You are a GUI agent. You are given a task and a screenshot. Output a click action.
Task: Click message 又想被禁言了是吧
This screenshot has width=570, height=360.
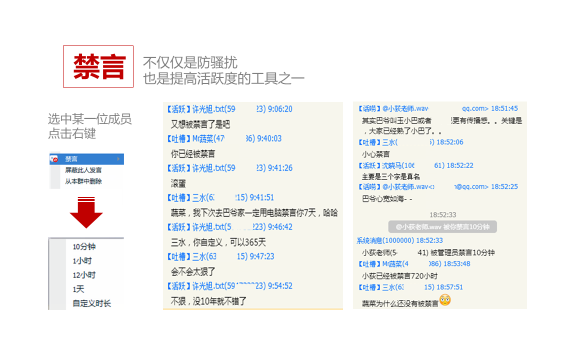tap(200, 124)
